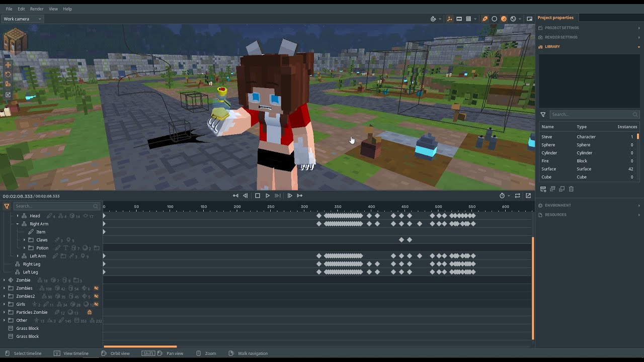Sort library by the Instances column
Screen dimensions: 644x362
coord(627,127)
